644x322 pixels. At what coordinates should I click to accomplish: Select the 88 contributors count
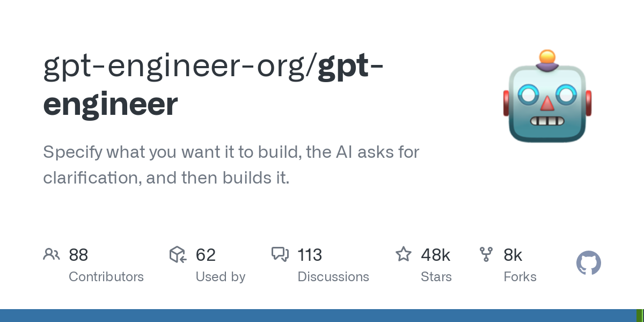pyautogui.click(x=78, y=255)
